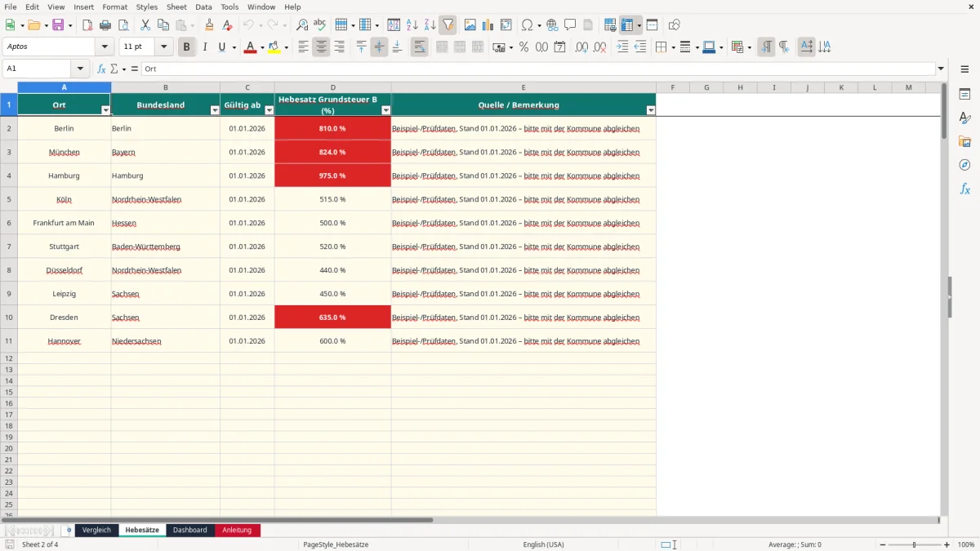This screenshot has width=980, height=551.
Task: Switch to the Anleitung sheet tab
Action: coord(238,530)
